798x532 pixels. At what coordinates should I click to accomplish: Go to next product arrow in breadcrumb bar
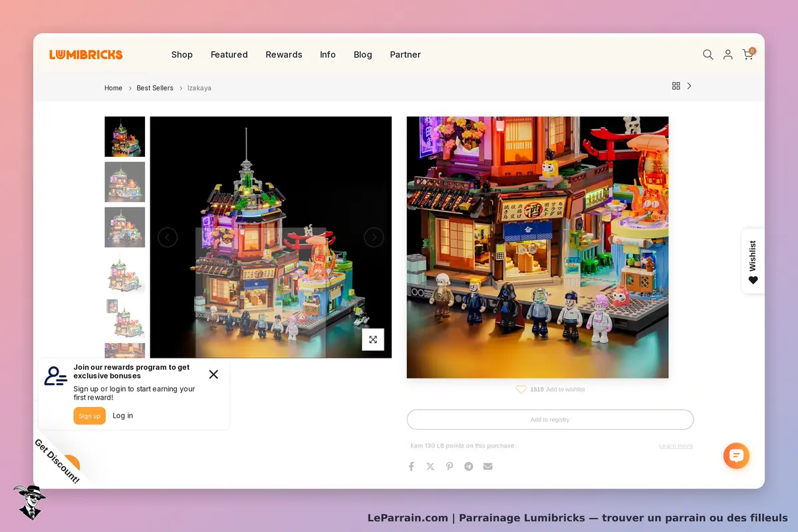[690, 86]
